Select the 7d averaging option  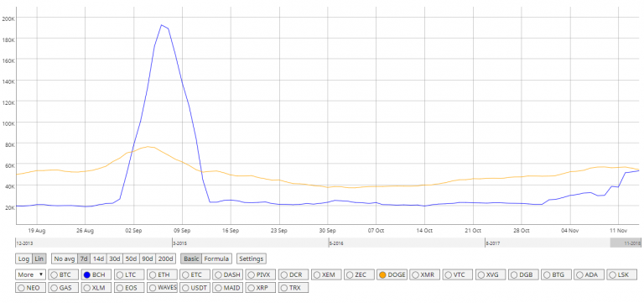(83, 259)
